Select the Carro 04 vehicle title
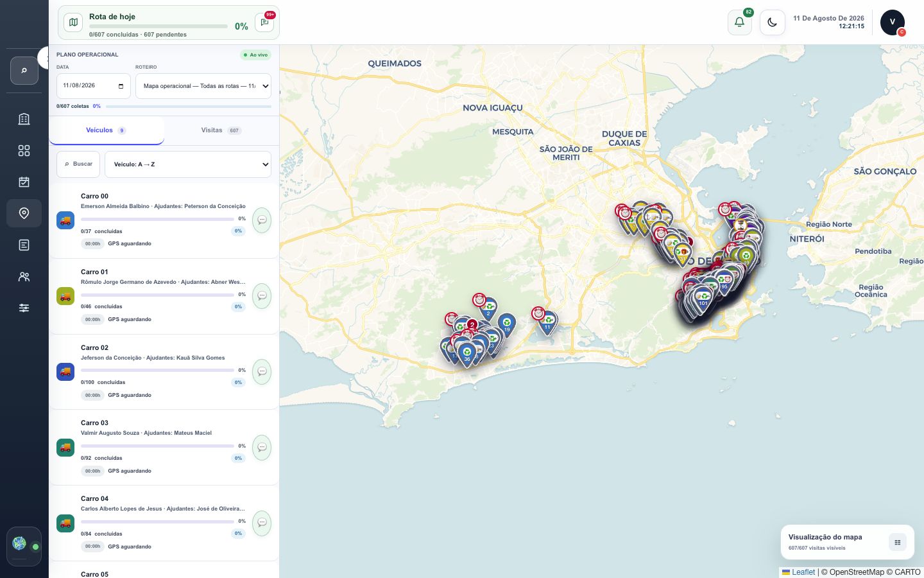Screen dimensions: 924x578 tap(95, 499)
